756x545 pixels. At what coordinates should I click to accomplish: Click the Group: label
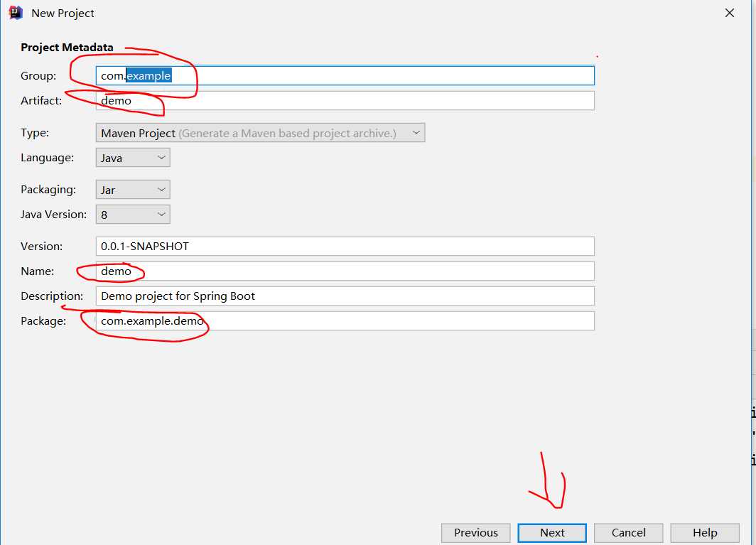click(38, 76)
